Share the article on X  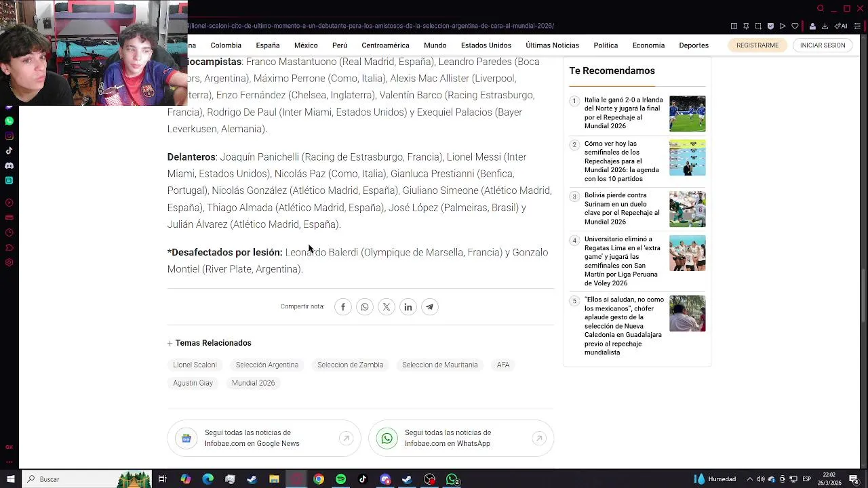point(387,307)
